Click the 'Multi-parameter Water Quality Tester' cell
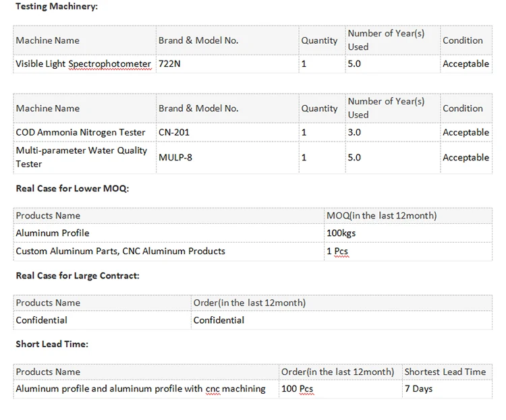506x420 pixels. [x=81, y=157]
